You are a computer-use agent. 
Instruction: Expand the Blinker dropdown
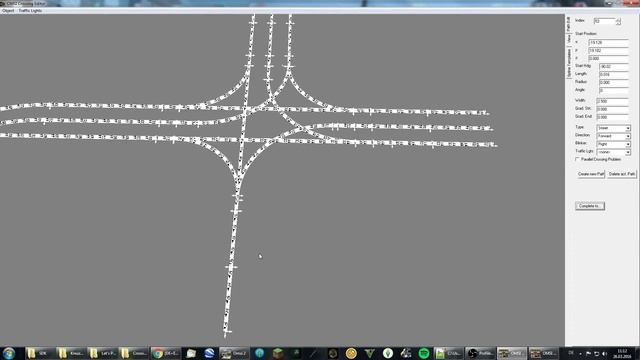pyautogui.click(x=628, y=144)
